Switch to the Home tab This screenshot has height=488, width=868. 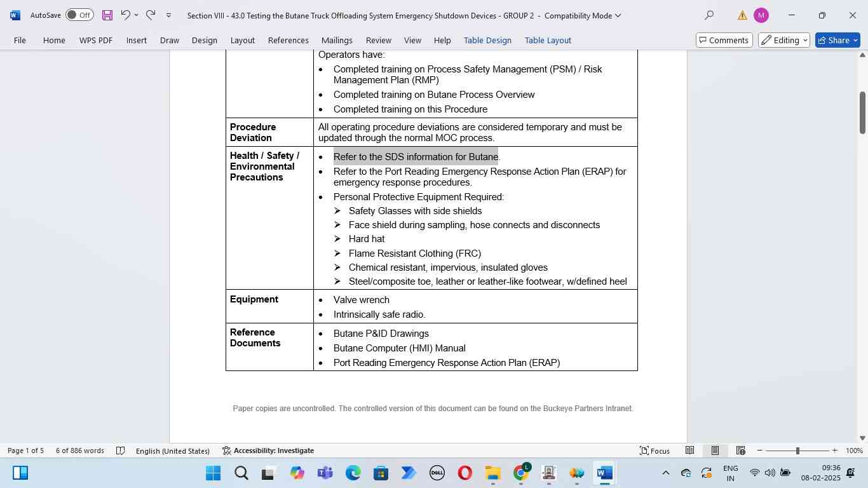(54, 40)
